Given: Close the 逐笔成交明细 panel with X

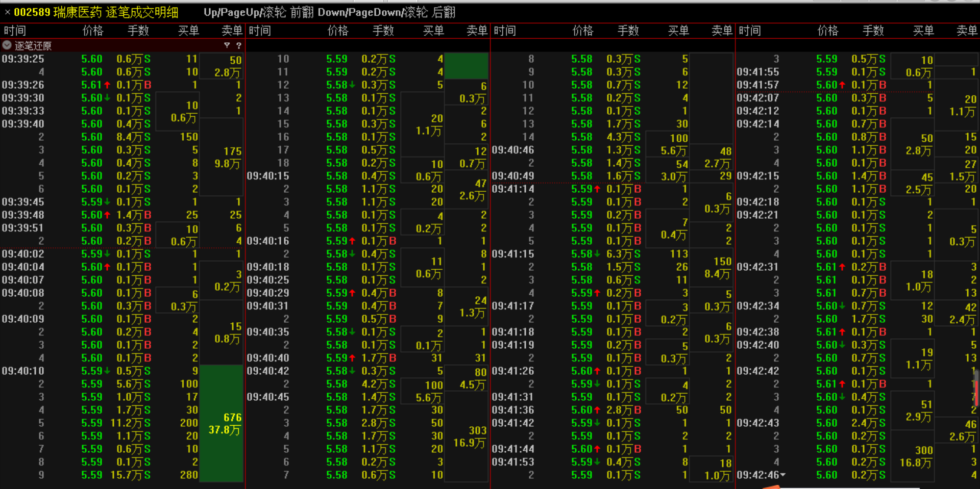Looking at the screenshot, I should coord(7,12).
